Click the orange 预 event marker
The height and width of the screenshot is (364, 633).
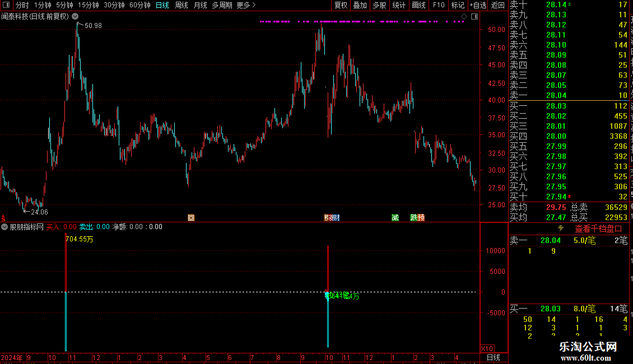(x=421, y=218)
